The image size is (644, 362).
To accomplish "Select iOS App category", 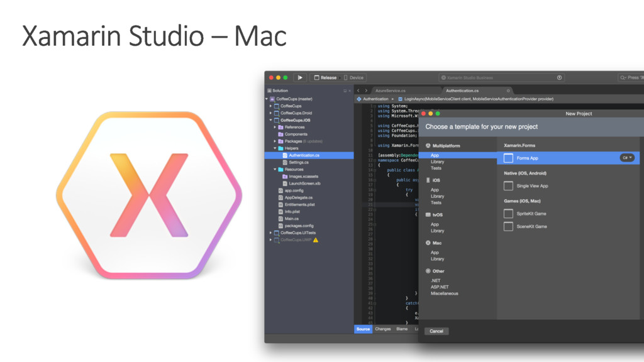I will point(435,190).
